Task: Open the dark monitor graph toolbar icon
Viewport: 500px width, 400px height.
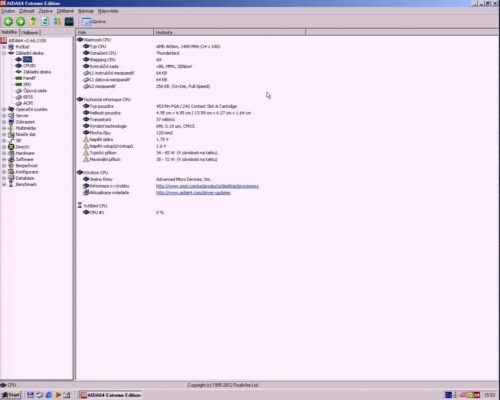Action: [x=69, y=22]
